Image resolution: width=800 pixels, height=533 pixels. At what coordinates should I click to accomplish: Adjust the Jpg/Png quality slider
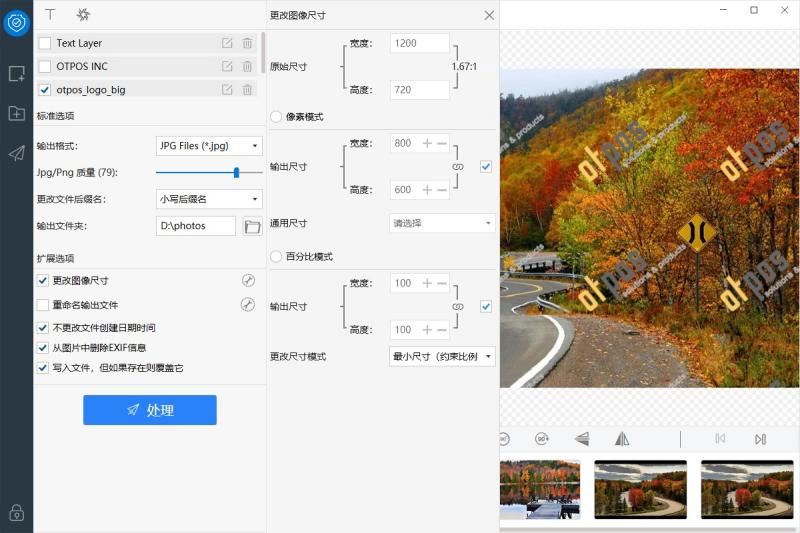236,172
